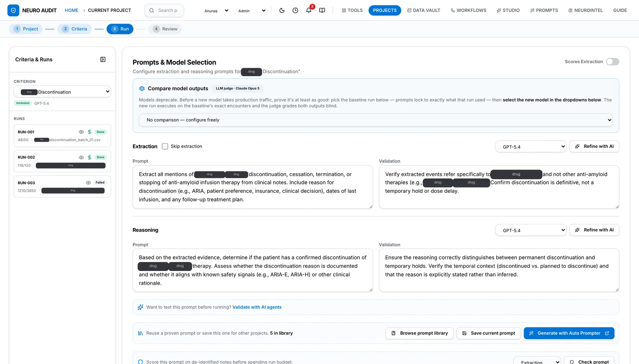Click the Extraction prompt text area
Image resolution: width=639 pixels, height=364 pixels.
(x=253, y=187)
